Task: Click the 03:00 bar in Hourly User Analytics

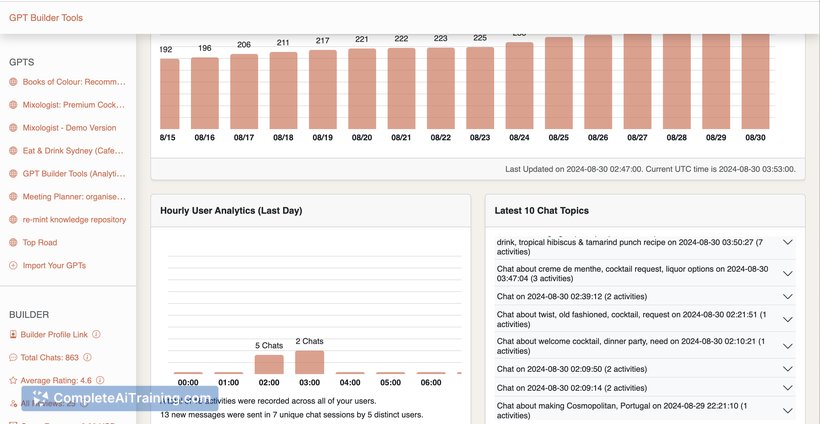Action: [310, 362]
